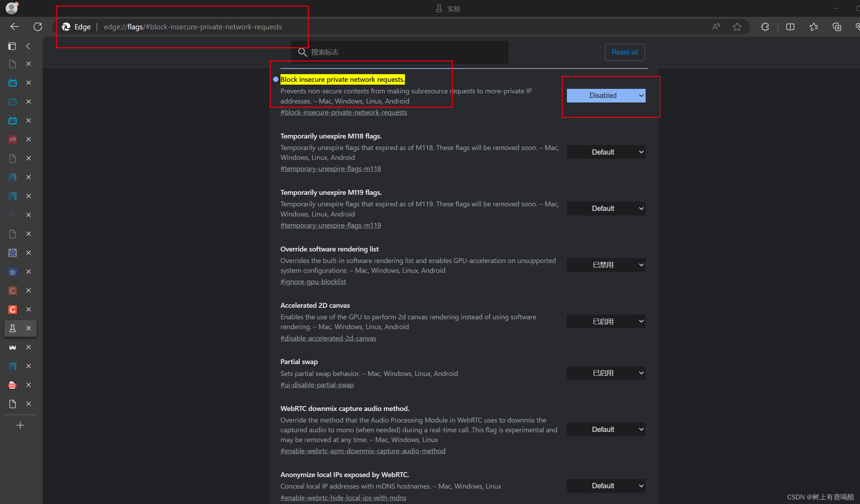Viewport: 860px width, 504px height.
Task: Refresh the flags page
Action: coord(38,27)
